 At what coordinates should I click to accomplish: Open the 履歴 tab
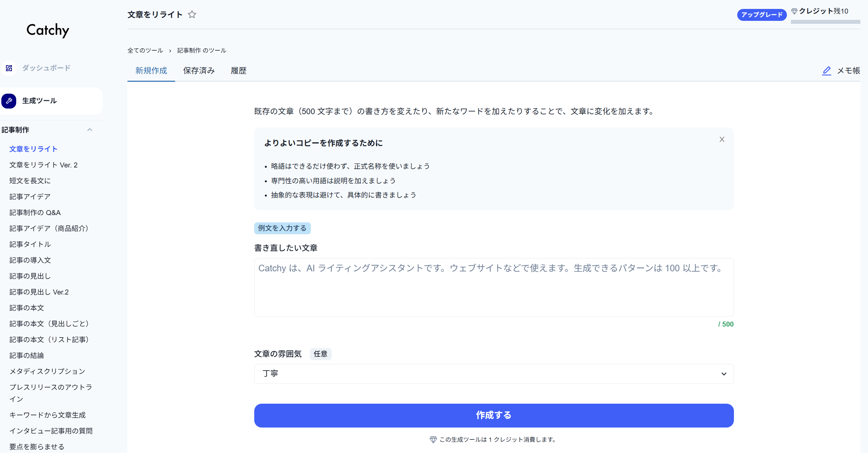pos(239,71)
